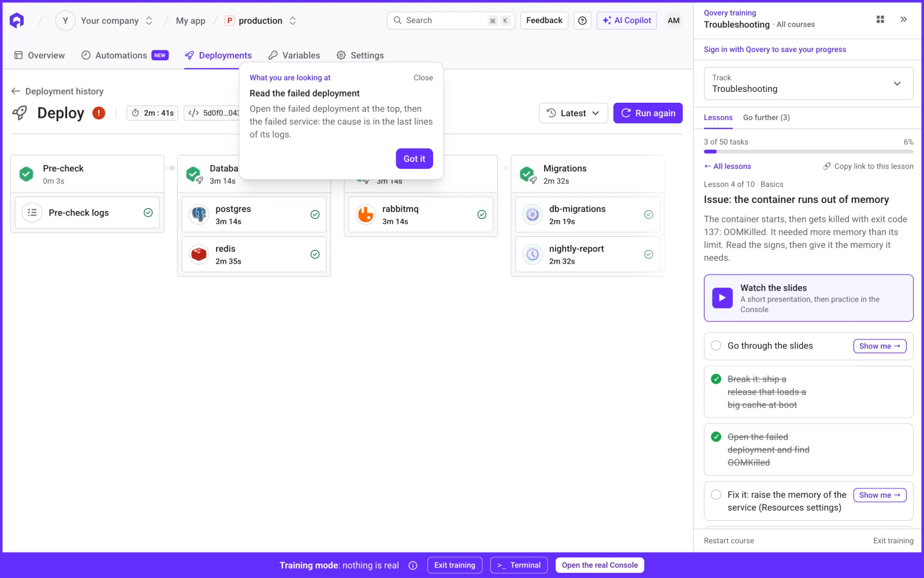The width and height of the screenshot is (924, 578).
Task: Switch to the Overview tab
Action: [39, 55]
